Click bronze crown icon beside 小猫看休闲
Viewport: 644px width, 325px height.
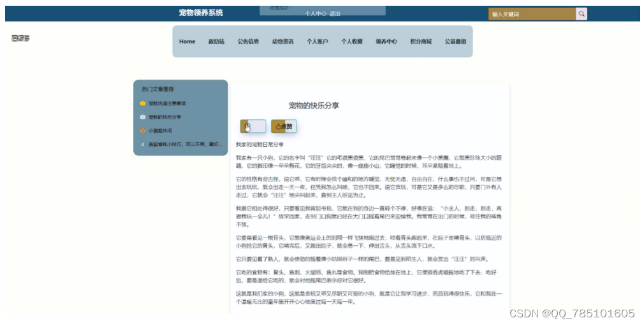coord(143,131)
